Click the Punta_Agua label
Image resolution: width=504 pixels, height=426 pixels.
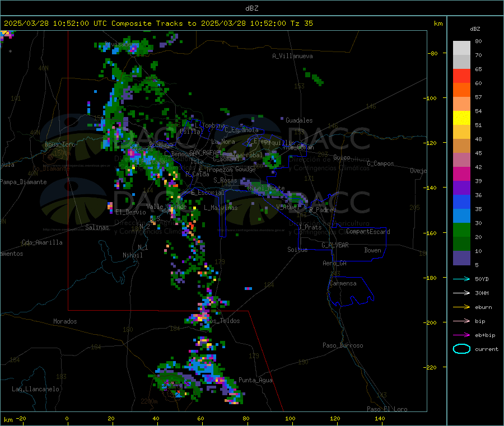click(x=255, y=380)
